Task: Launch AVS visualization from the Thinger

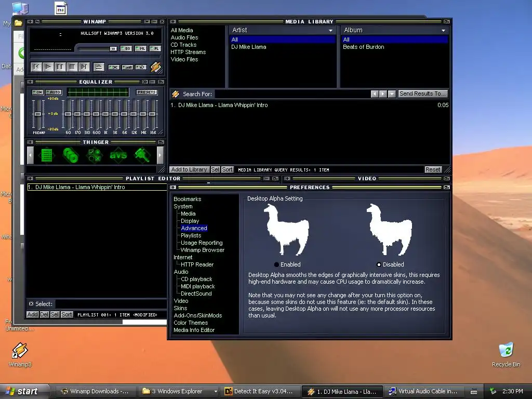Action: coord(118,155)
